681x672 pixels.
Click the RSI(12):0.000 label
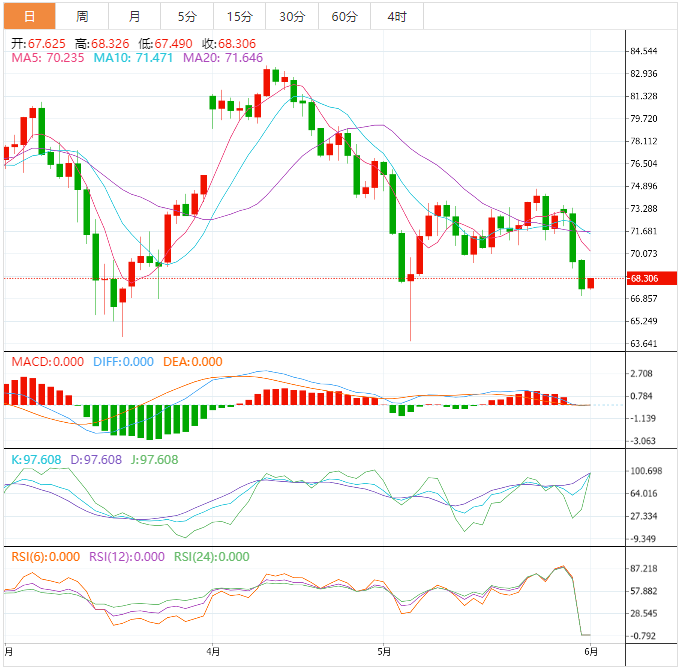[127, 557]
